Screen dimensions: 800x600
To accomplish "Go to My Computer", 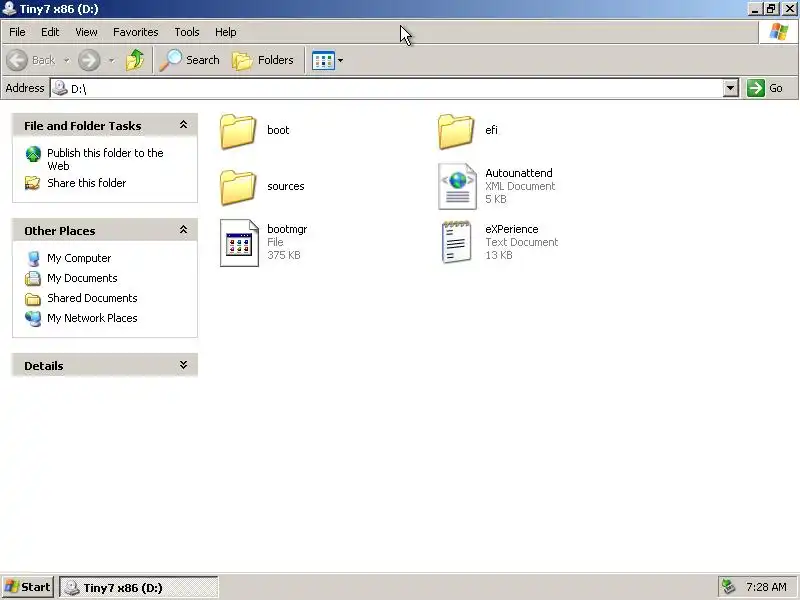I will click(x=79, y=258).
